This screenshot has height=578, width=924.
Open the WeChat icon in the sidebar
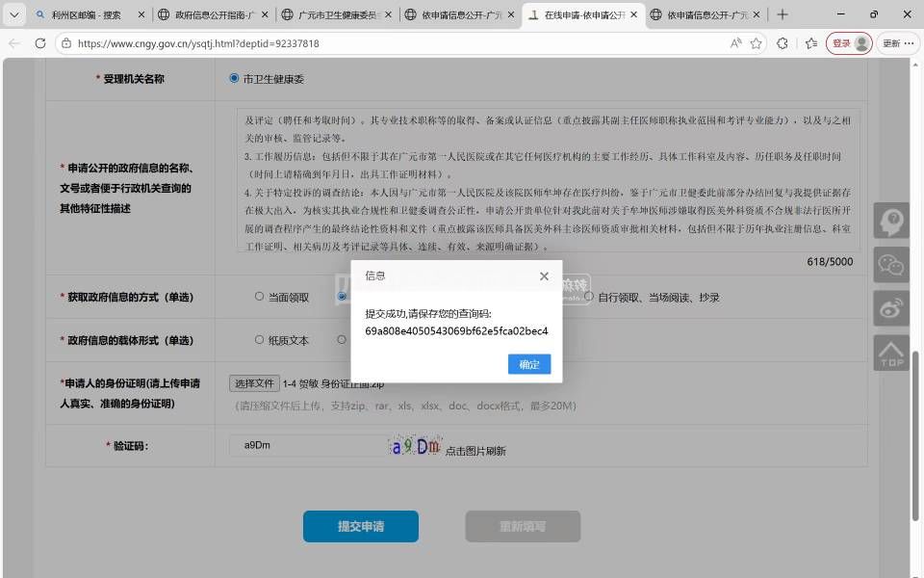click(x=891, y=265)
